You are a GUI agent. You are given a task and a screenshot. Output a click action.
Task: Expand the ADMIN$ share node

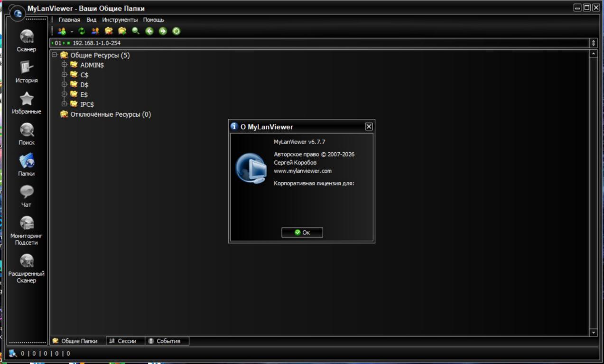tap(65, 65)
